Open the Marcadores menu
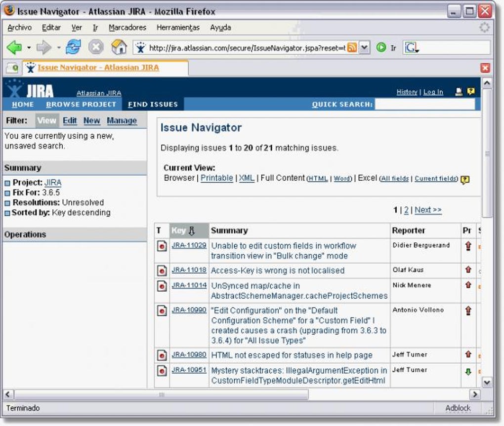 [x=127, y=28]
